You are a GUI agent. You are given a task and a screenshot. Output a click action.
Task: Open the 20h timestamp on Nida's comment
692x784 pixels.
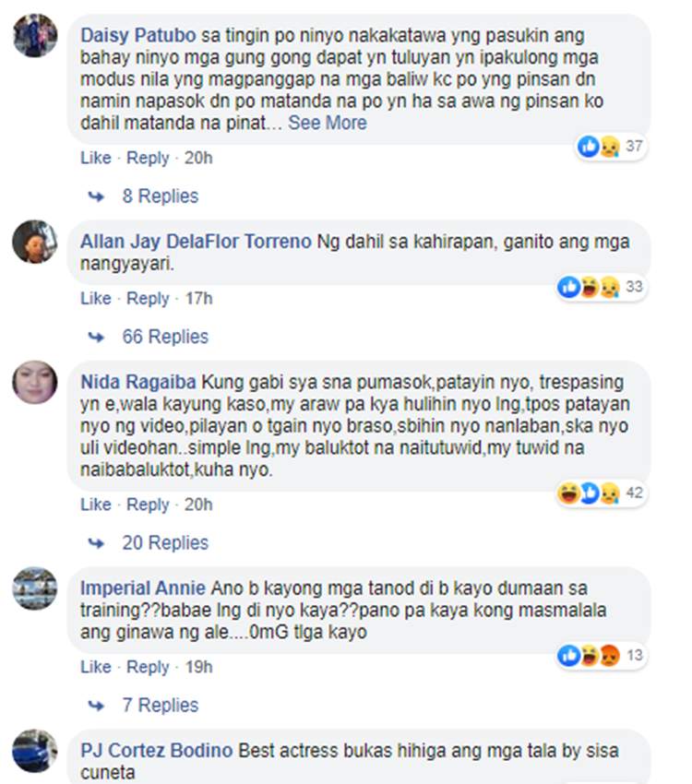click(x=198, y=505)
